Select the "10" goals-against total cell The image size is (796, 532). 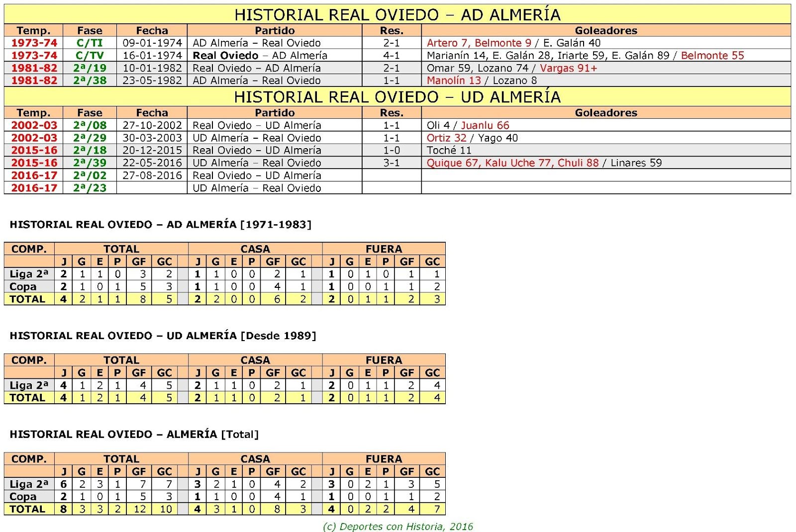[x=165, y=509]
